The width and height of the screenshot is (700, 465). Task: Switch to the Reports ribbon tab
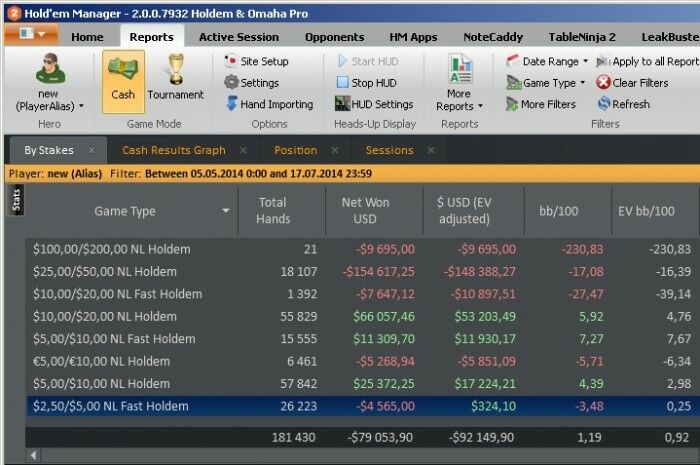(151, 37)
